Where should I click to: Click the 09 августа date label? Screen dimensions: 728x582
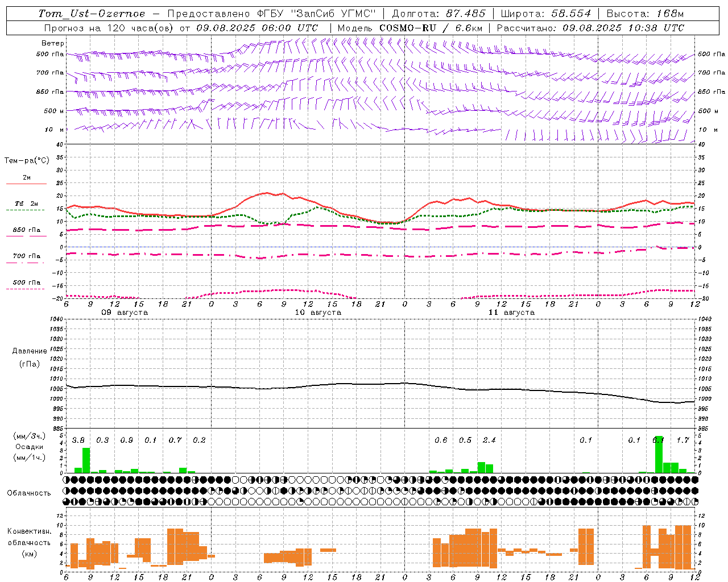pos(125,313)
